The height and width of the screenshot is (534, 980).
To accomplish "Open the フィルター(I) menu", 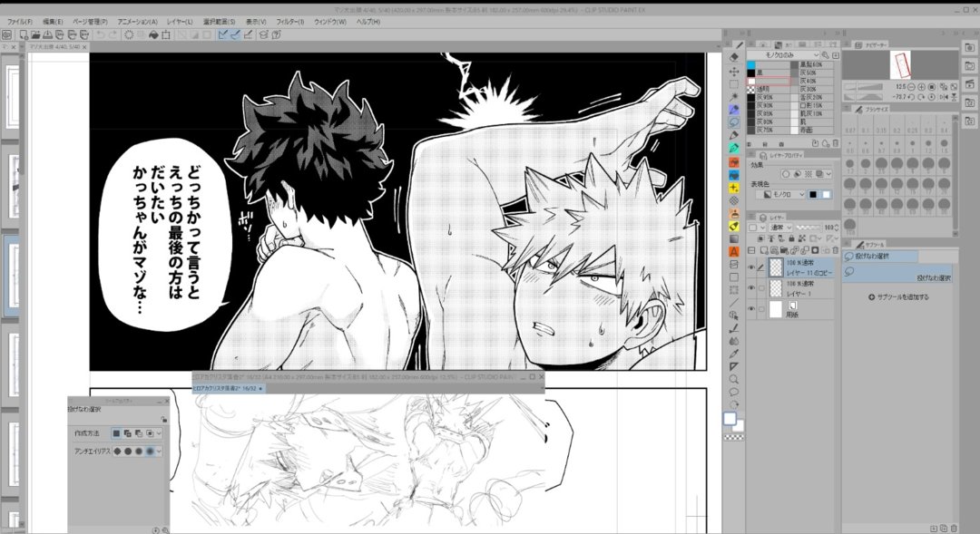I will coord(290,22).
